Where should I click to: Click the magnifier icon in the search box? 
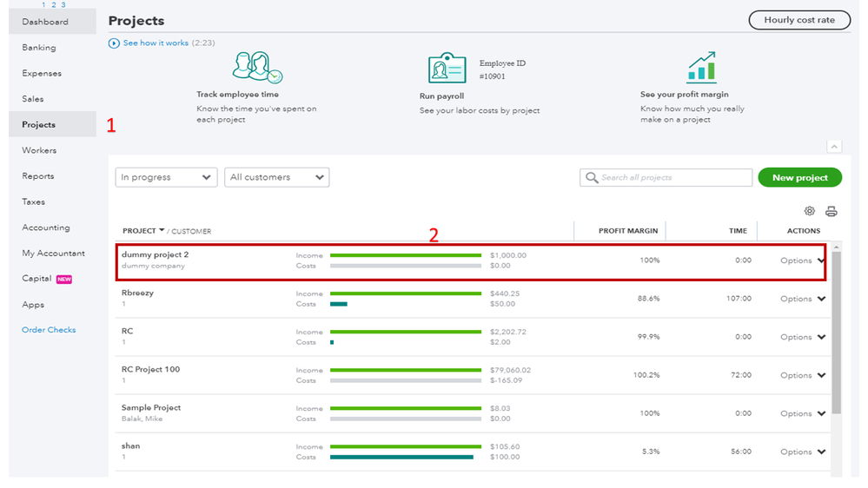592,177
